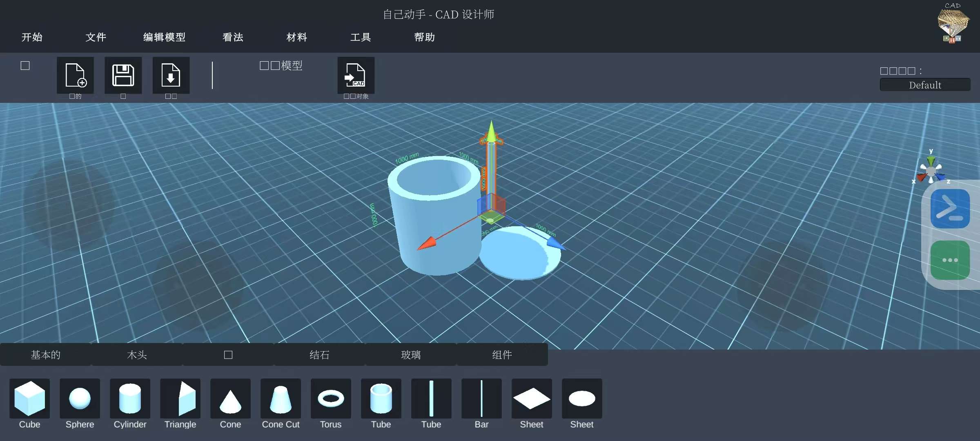Insert the square Sheet shape
980x441 pixels.
click(x=532, y=398)
